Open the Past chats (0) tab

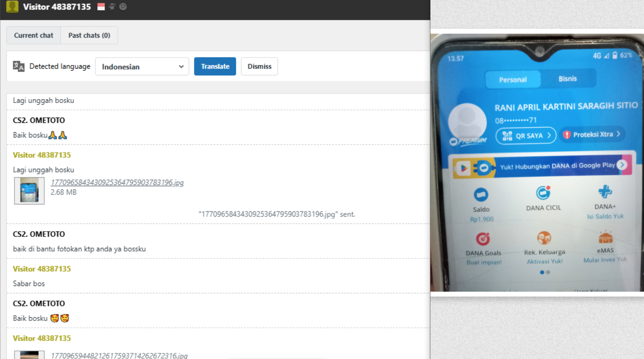coord(89,35)
